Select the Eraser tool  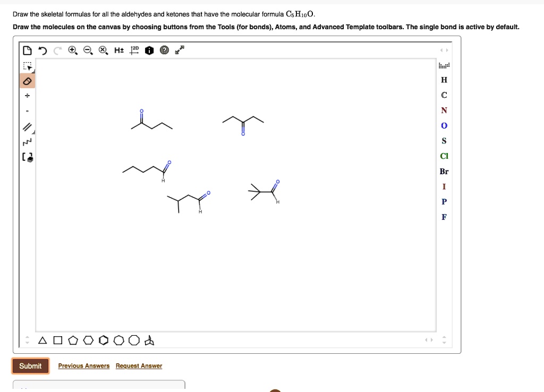pyautogui.click(x=27, y=80)
